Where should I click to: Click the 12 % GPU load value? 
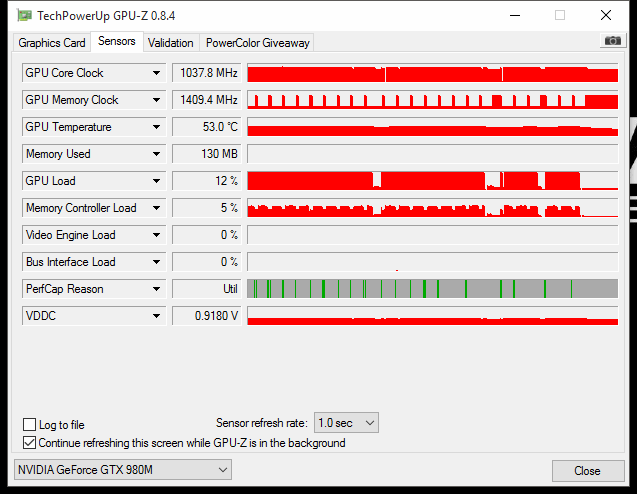[x=207, y=181]
